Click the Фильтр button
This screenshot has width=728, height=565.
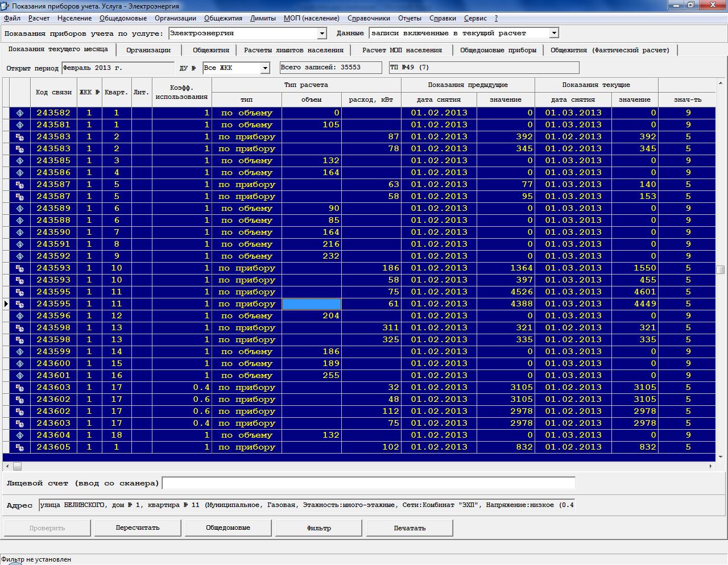319,527
